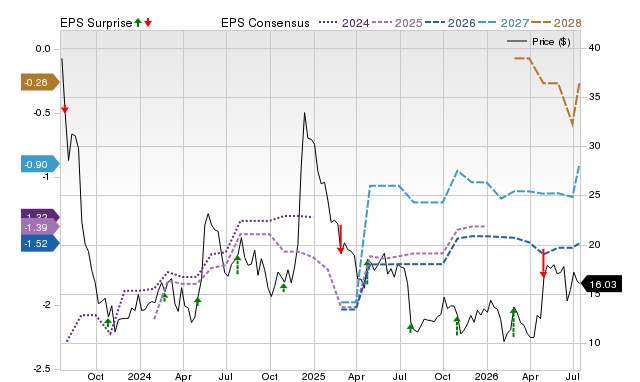Viewport: 640px width, 382px height.
Task: Click the 2026 x-axis label
Action: tap(487, 376)
